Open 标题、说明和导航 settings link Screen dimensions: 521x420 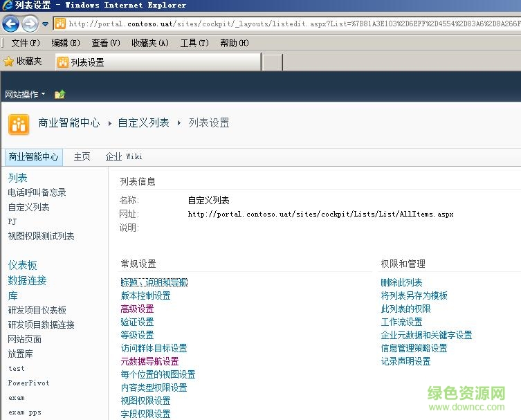(154, 282)
